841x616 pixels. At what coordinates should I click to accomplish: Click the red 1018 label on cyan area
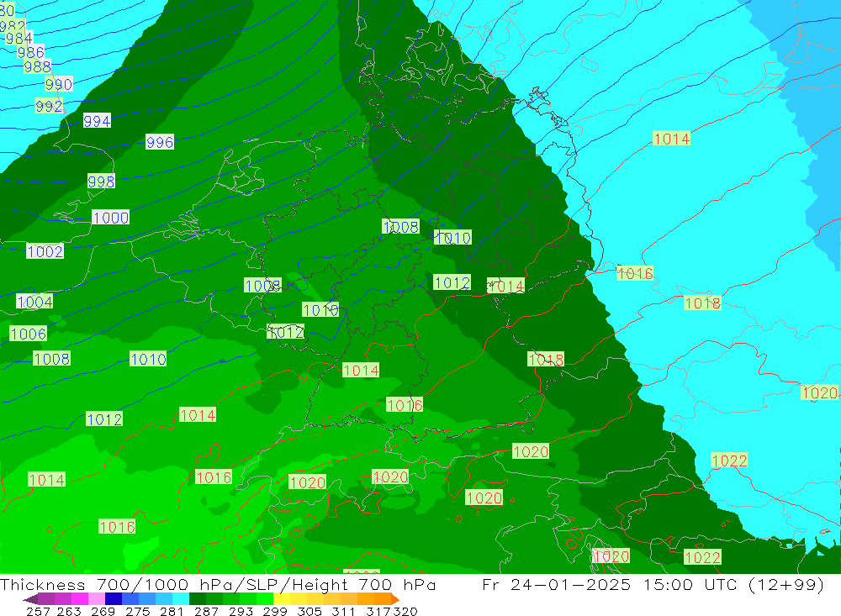tap(702, 303)
